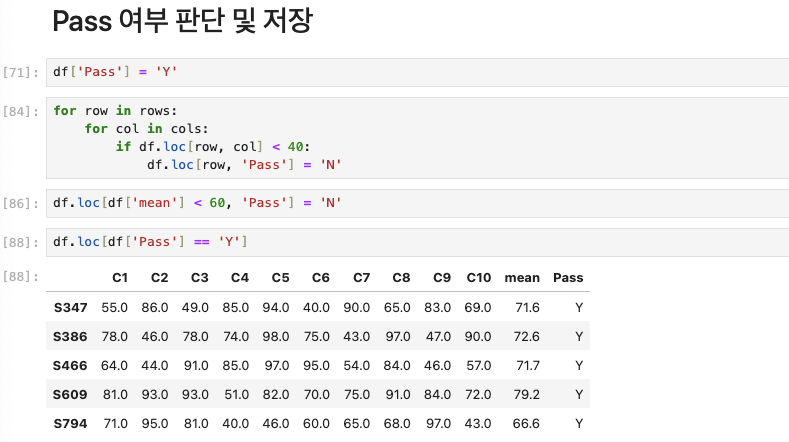Click the input prompt [71]:
Image resolution: width=789 pixels, height=442 pixels.
[x=21, y=72]
